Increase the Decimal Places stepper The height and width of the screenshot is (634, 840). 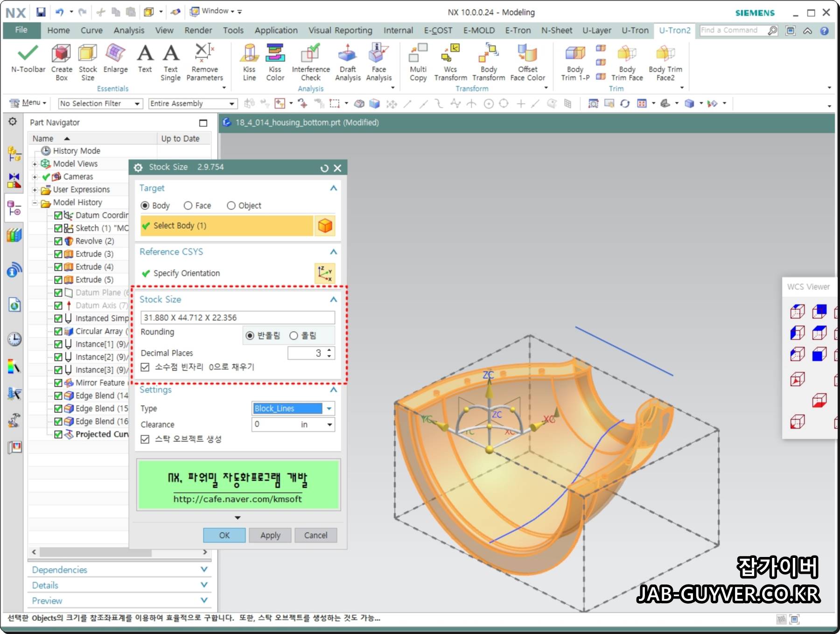329,350
